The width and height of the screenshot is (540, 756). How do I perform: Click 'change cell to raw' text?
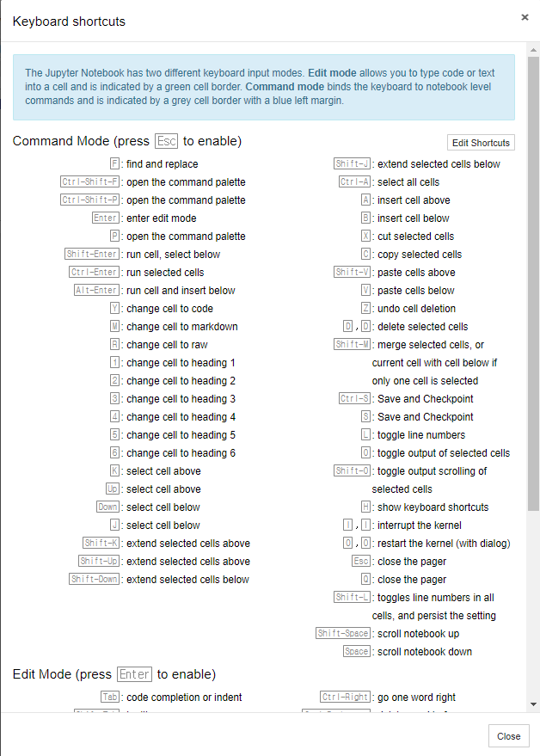(x=167, y=345)
